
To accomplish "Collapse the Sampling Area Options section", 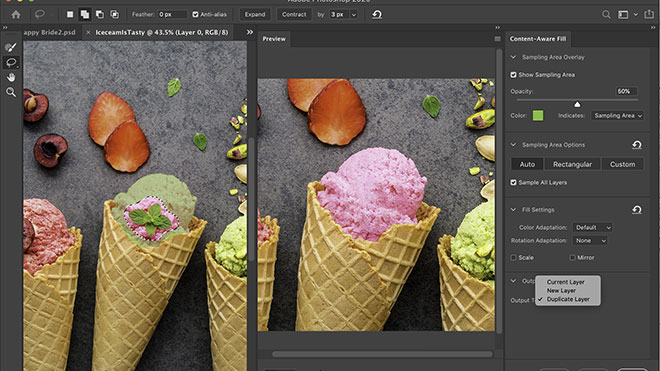I will [513, 144].
